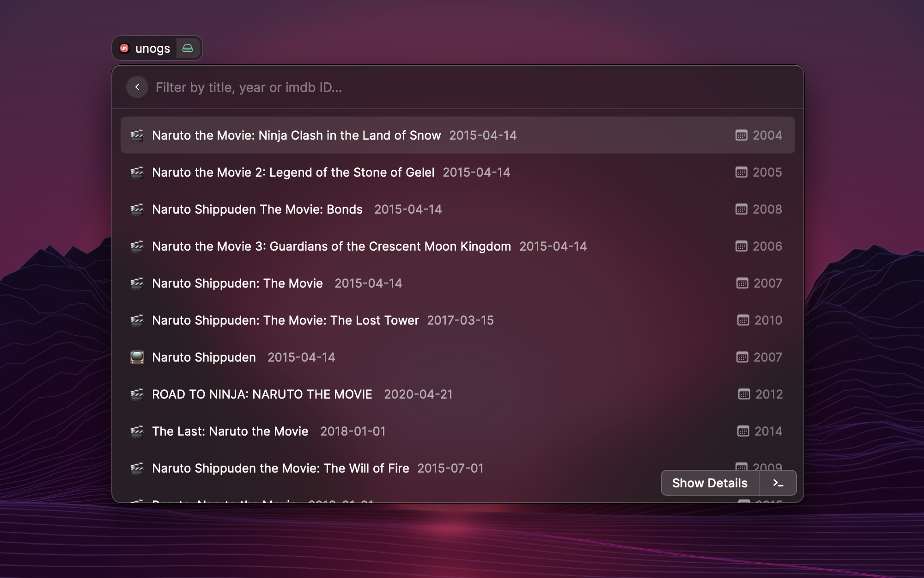924x578 pixels.
Task: Click the calendar icon next to 2014
Action: pyautogui.click(x=743, y=431)
